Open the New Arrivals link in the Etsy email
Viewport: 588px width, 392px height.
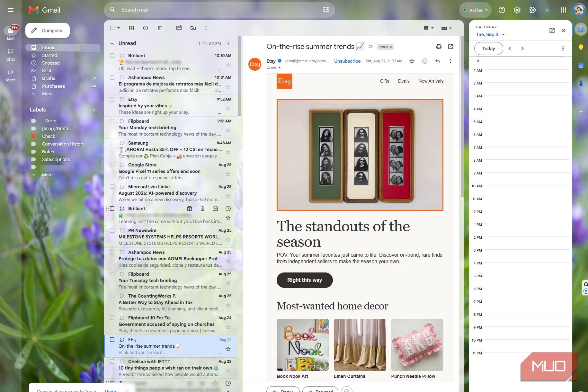431,81
